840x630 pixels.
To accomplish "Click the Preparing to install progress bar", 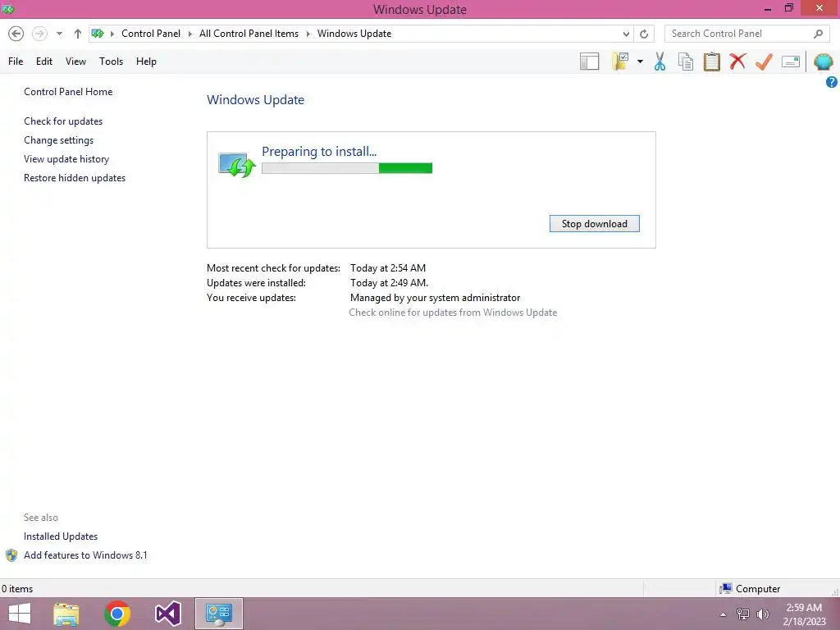I will coord(347,168).
